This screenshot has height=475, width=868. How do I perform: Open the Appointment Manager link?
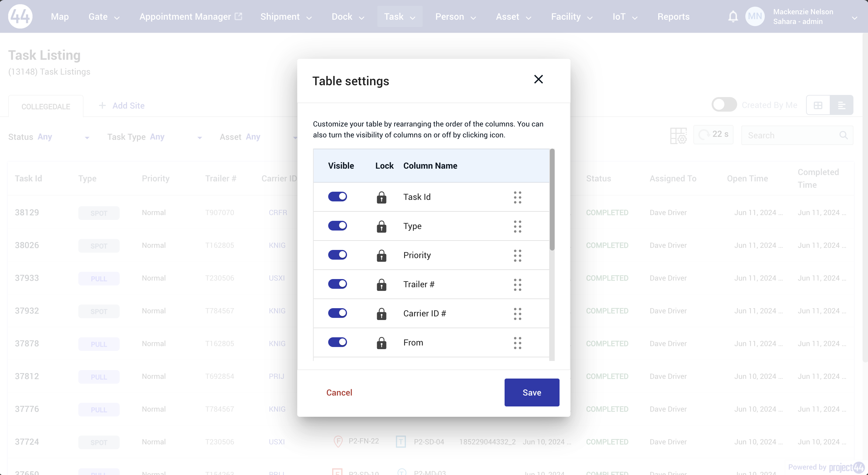click(x=185, y=16)
